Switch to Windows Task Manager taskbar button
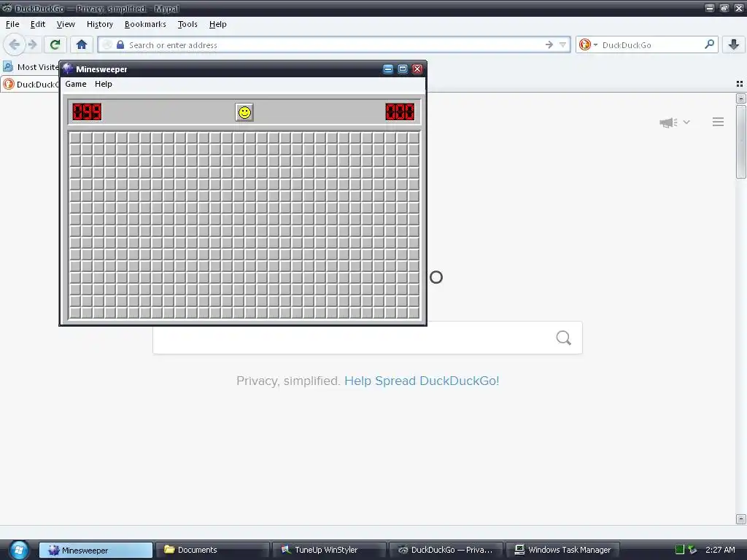This screenshot has height=560, width=747. click(x=562, y=550)
